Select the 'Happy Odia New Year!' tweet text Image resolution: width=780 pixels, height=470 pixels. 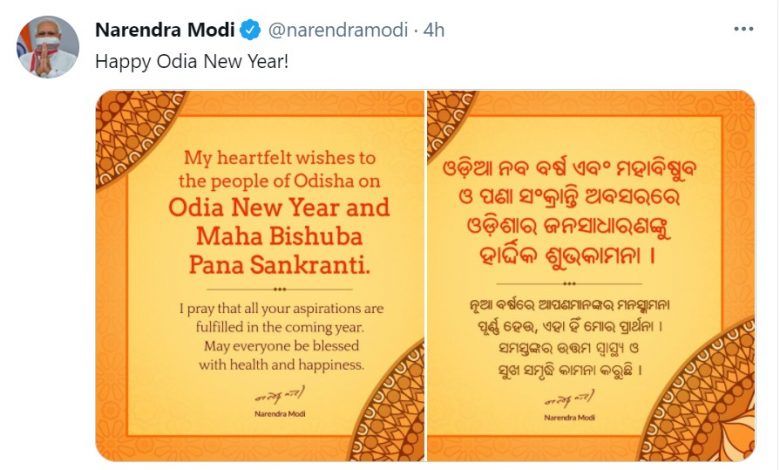(x=192, y=62)
